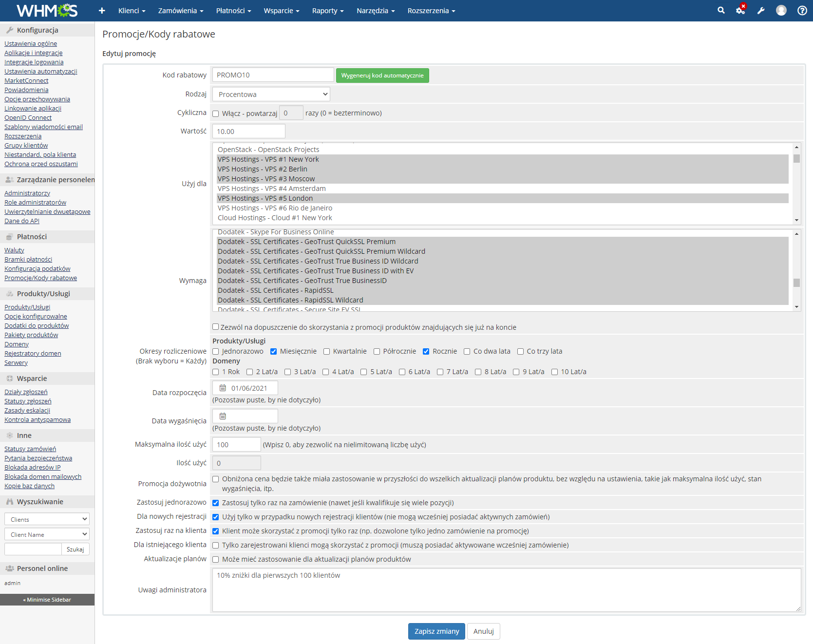Open the Narzędzia menu
813x644 pixels.
(x=375, y=10)
